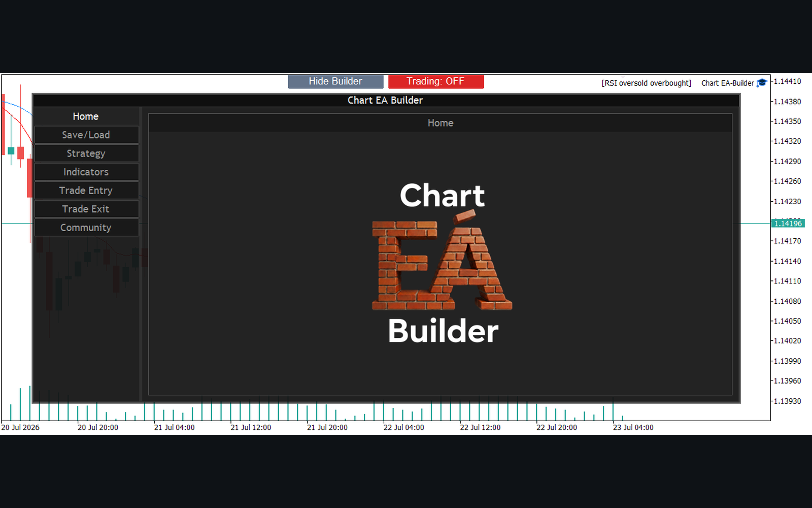Open the Save/Load section

(x=86, y=135)
